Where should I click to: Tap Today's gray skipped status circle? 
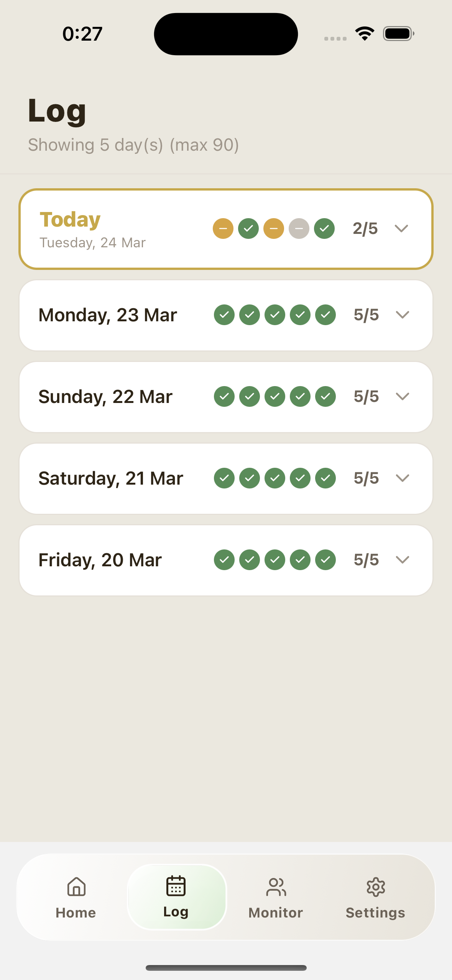(299, 229)
